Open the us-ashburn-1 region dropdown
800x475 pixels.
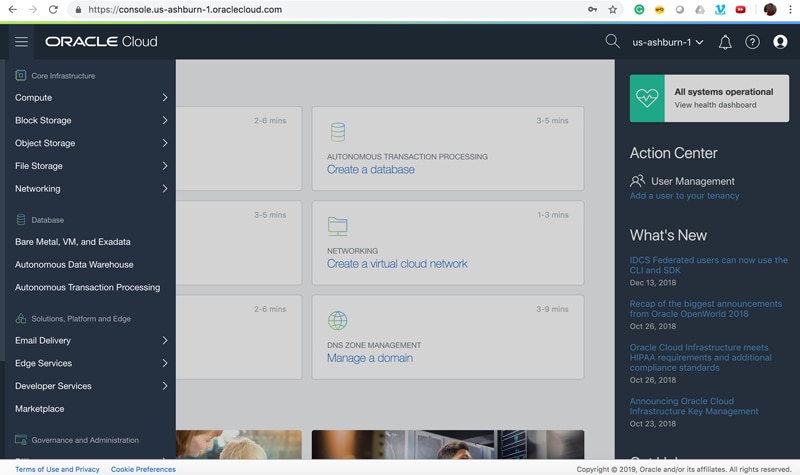pyautogui.click(x=668, y=42)
